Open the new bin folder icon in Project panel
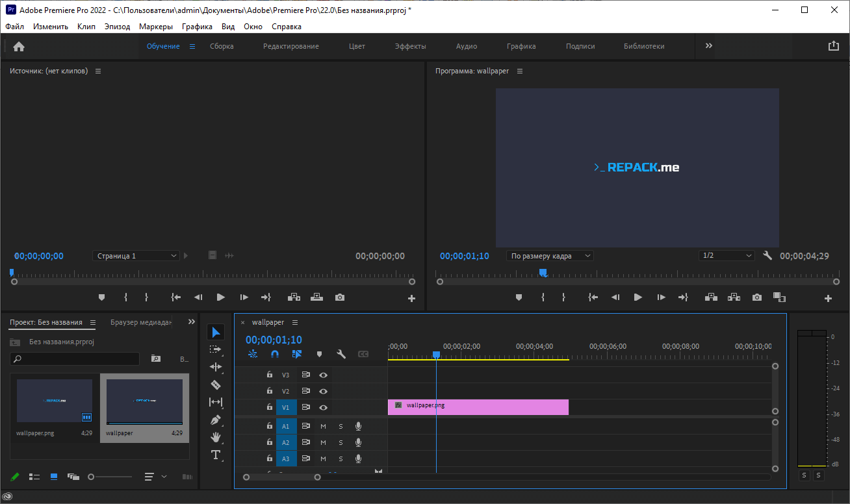This screenshot has height=504, width=850. [x=156, y=359]
